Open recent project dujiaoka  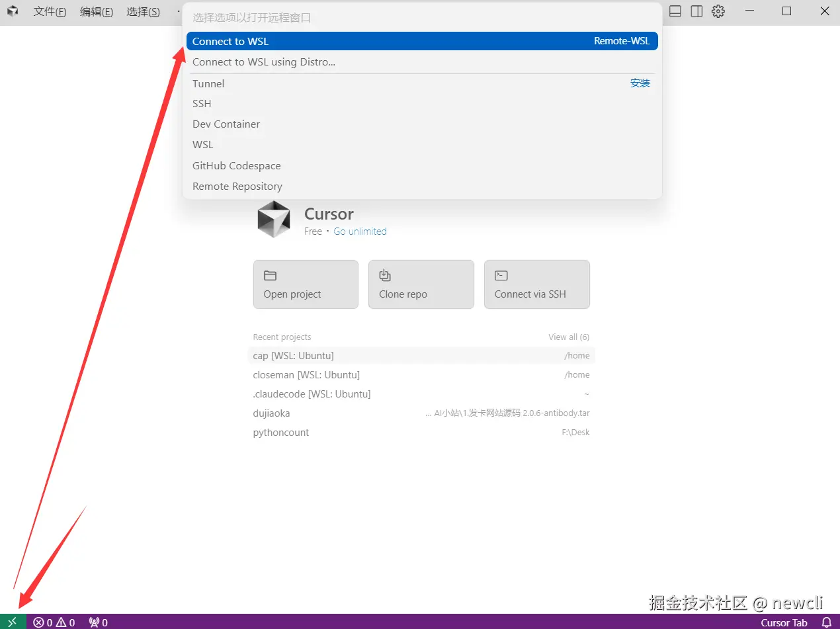tap(421, 413)
